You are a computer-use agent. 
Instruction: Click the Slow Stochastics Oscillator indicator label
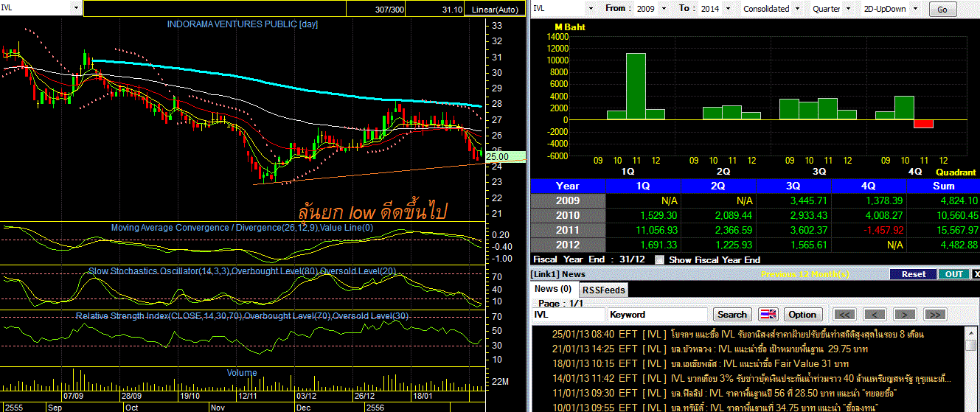tap(243, 271)
